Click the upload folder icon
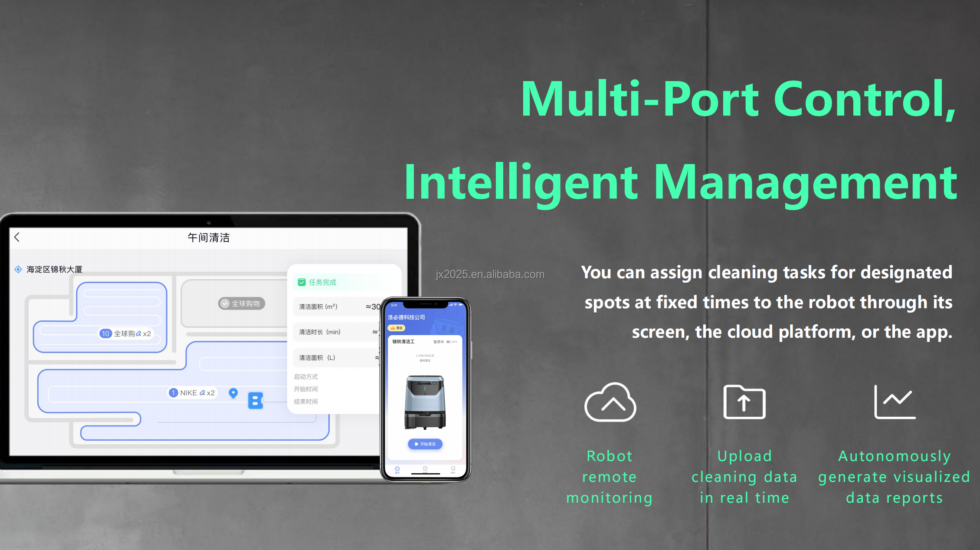Screen dimensions: 980x550 click(x=744, y=402)
